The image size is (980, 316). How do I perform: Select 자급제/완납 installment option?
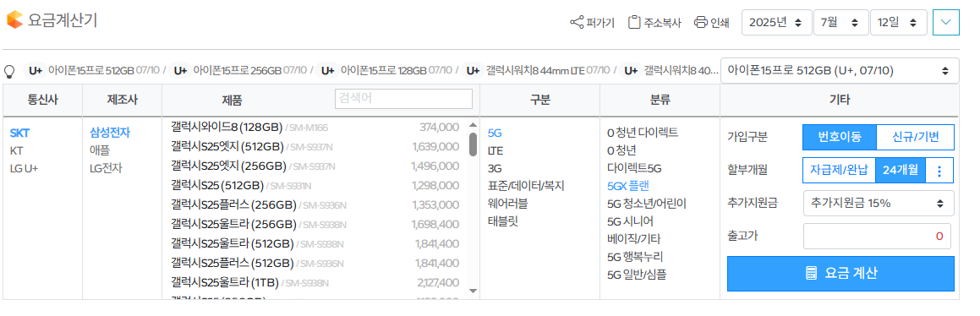tap(839, 170)
